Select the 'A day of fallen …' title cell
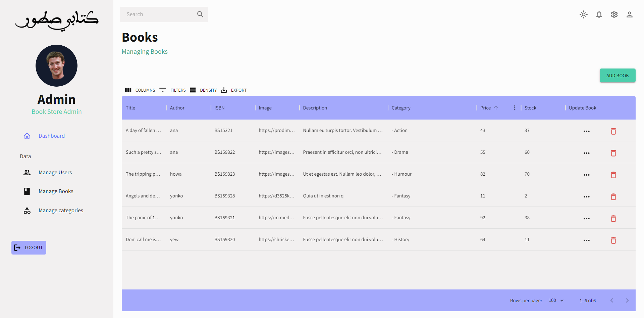Image resolution: width=644 pixels, height=318 pixels. click(x=144, y=130)
